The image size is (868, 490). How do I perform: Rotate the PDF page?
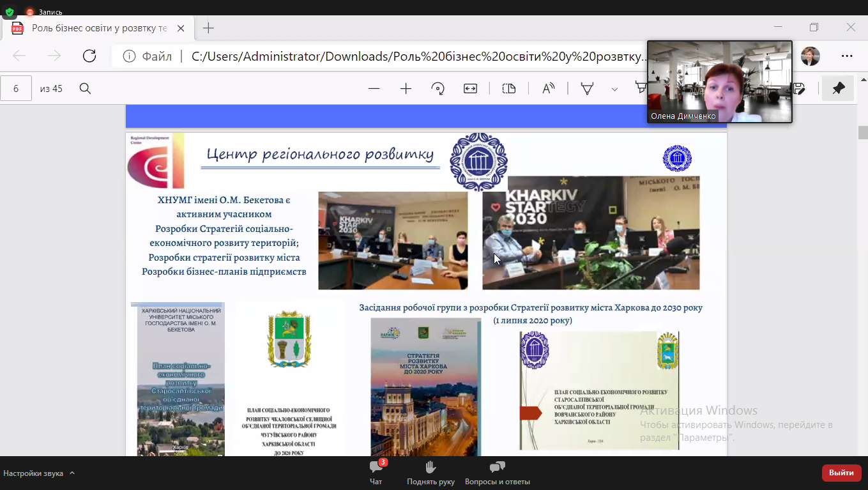(438, 89)
